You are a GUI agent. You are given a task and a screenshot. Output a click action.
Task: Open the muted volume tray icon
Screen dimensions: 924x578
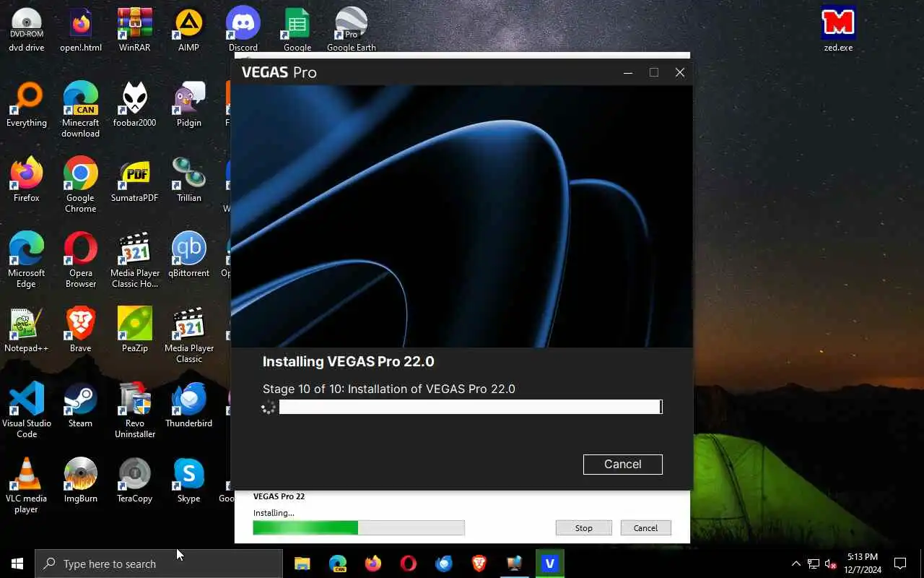coord(831,564)
